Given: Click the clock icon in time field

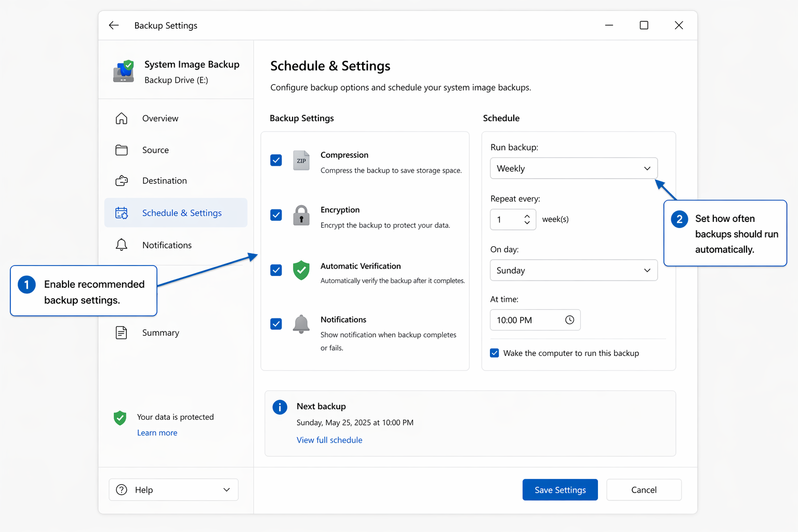Looking at the screenshot, I should (x=569, y=320).
